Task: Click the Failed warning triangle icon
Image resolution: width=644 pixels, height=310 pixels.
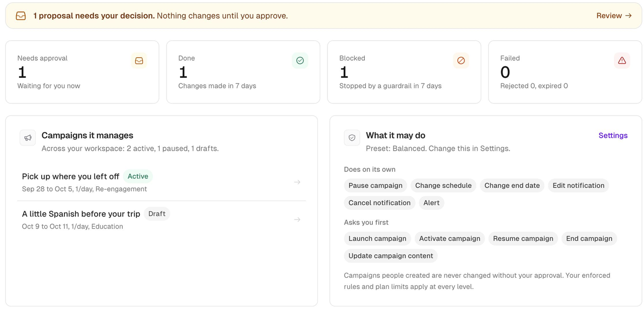Action: [x=622, y=60]
